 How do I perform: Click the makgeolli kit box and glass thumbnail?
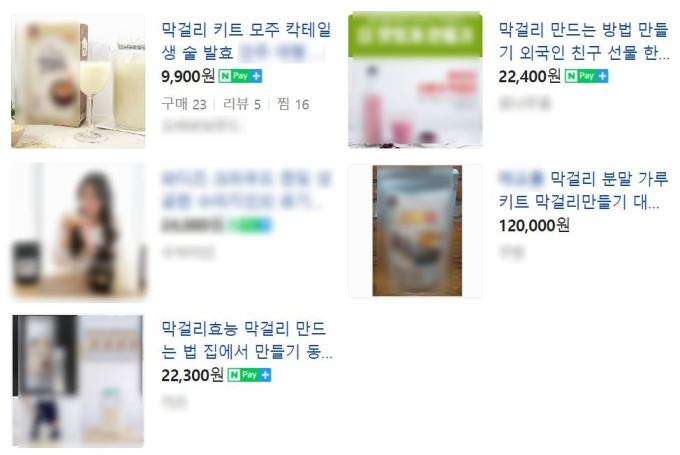coord(78,81)
